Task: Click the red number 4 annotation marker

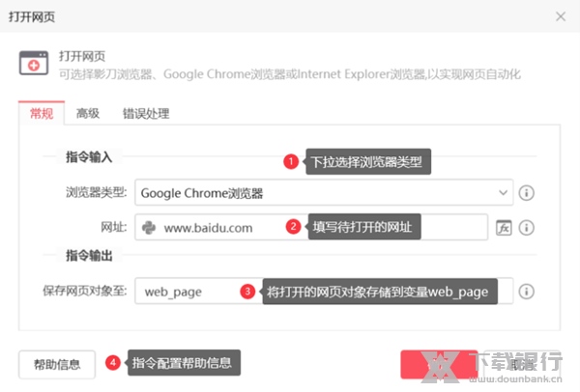Action: [113, 363]
